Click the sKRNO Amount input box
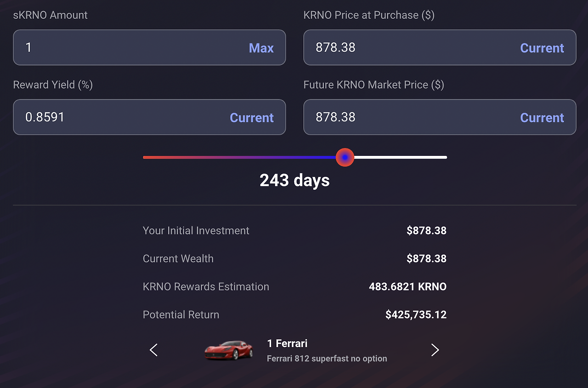 point(149,47)
